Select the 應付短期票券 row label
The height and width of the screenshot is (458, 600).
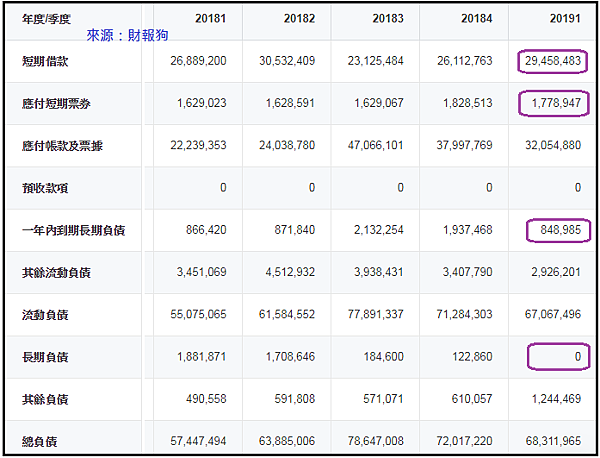click(56, 104)
